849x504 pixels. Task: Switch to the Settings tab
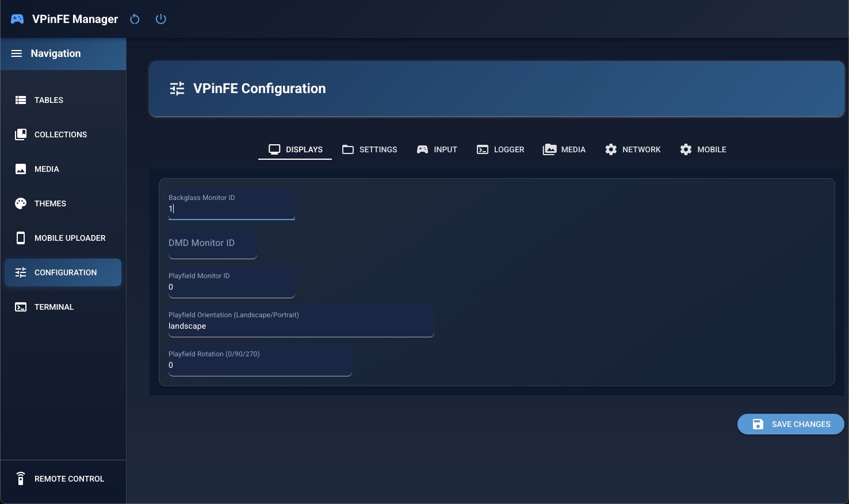tap(369, 149)
